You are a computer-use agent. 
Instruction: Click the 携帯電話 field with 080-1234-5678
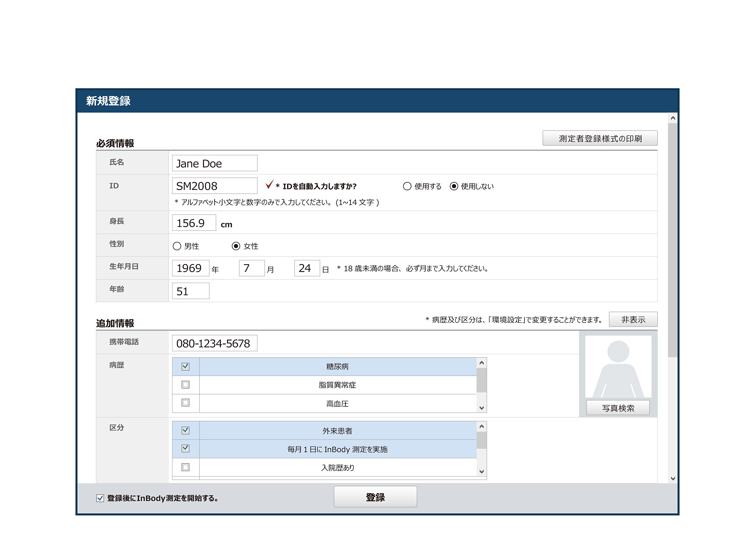214,343
